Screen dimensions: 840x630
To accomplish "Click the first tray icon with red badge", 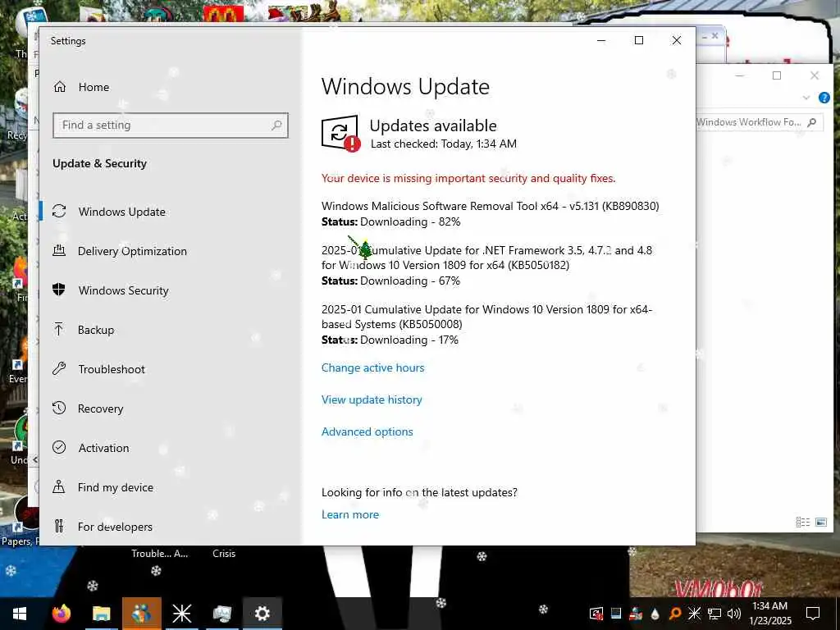I will coord(596,614).
